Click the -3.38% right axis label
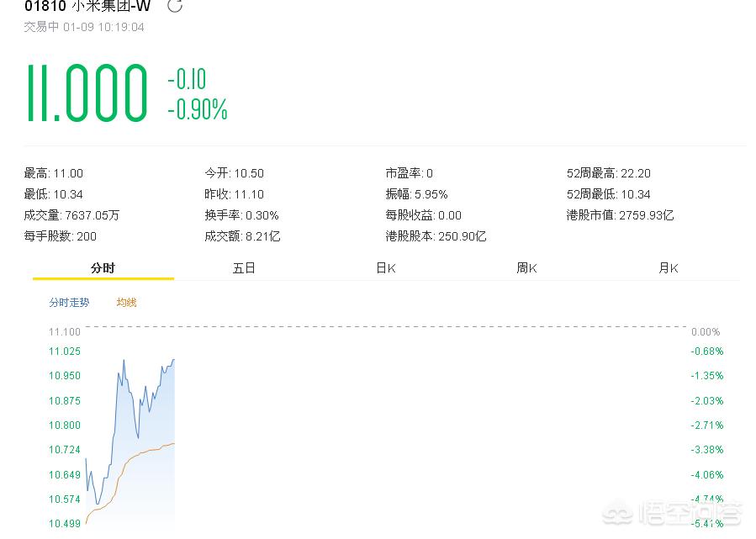The height and width of the screenshot is (539, 756). click(707, 450)
